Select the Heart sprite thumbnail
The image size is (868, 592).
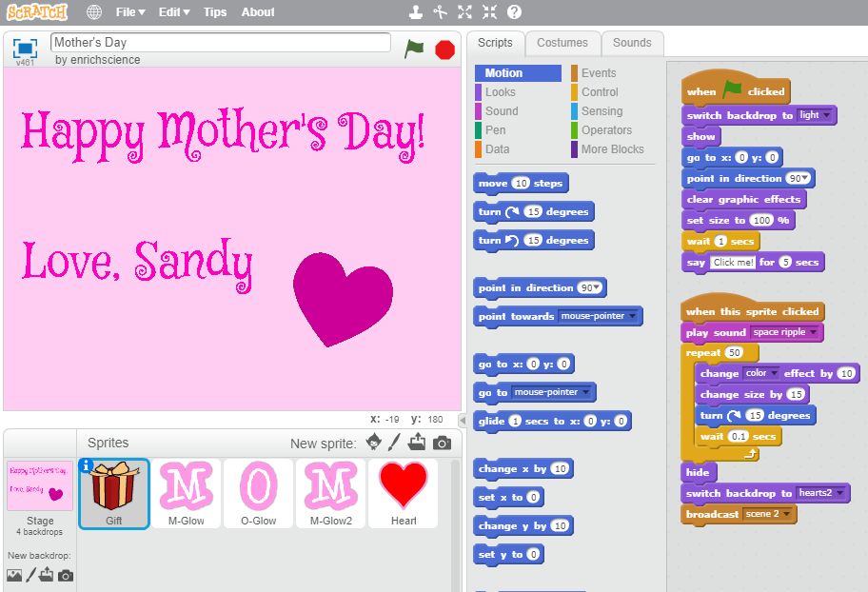404,493
